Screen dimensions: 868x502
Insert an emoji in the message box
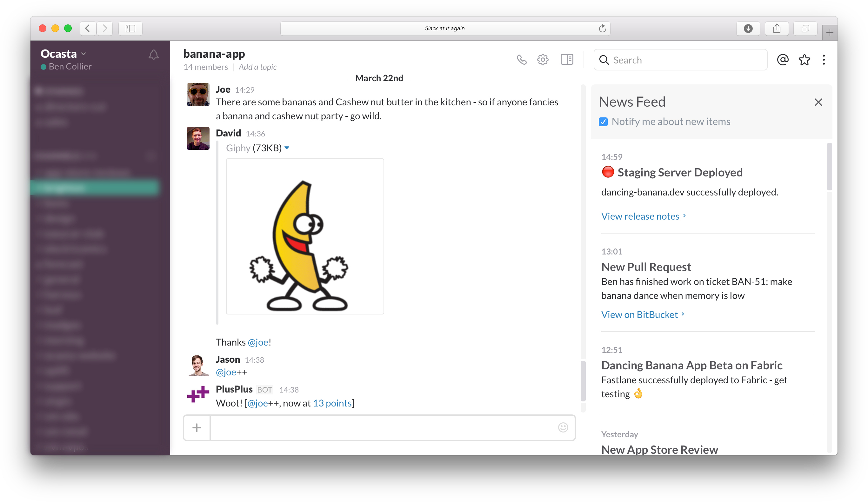point(563,427)
